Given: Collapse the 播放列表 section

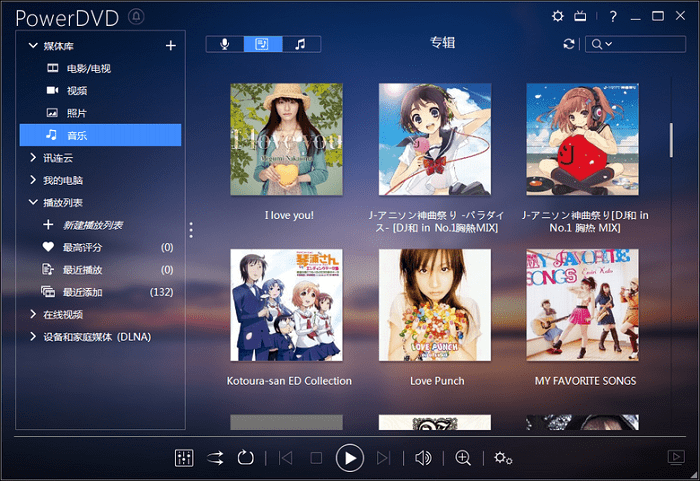Looking at the screenshot, I should [33, 202].
